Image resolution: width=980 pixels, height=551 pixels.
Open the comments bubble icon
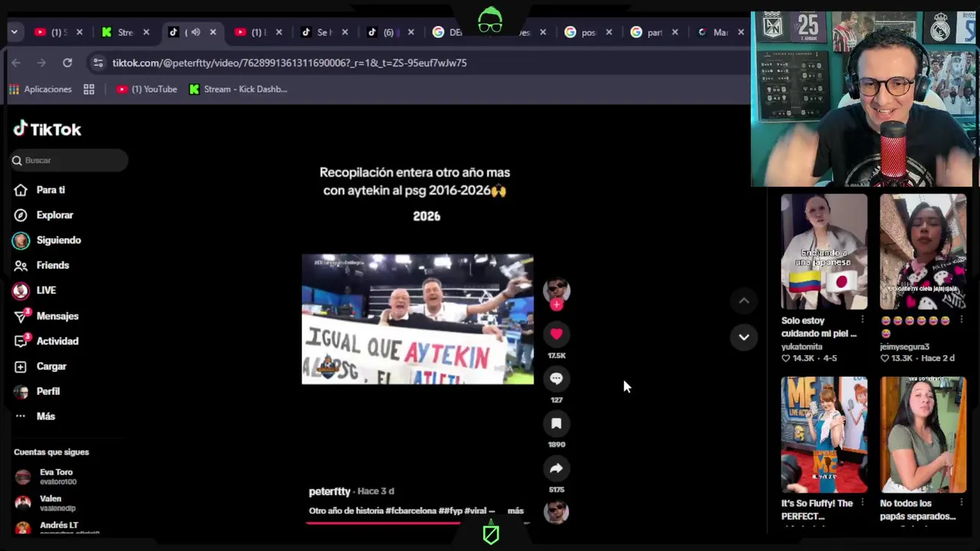coord(557,379)
